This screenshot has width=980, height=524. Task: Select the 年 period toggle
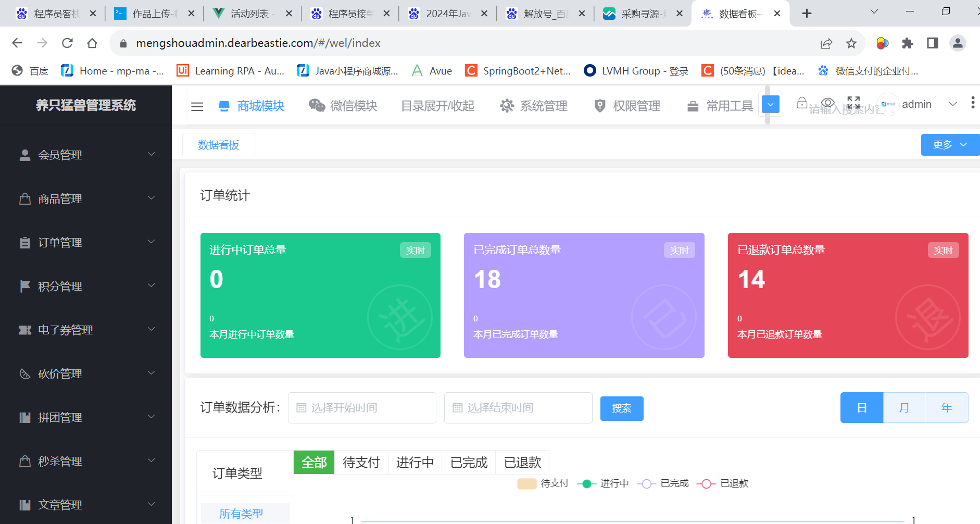click(x=947, y=408)
